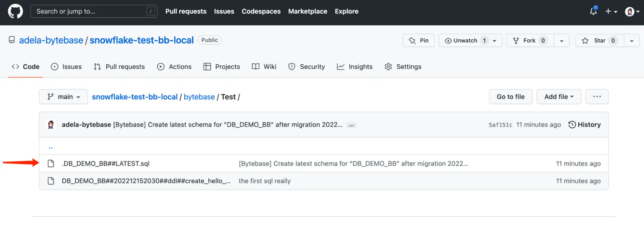Open the Explore page
This screenshot has width=644, height=227.
347,11
